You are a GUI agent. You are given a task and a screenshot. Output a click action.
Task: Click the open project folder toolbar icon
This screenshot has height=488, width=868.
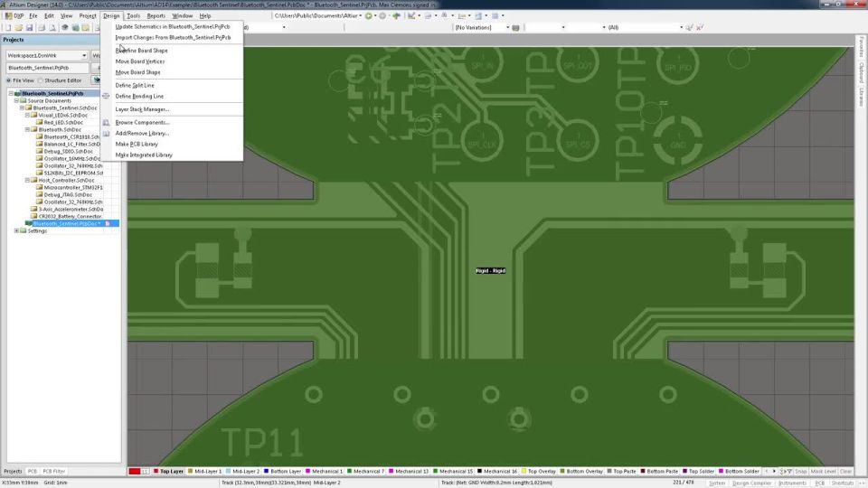click(86, 28)
